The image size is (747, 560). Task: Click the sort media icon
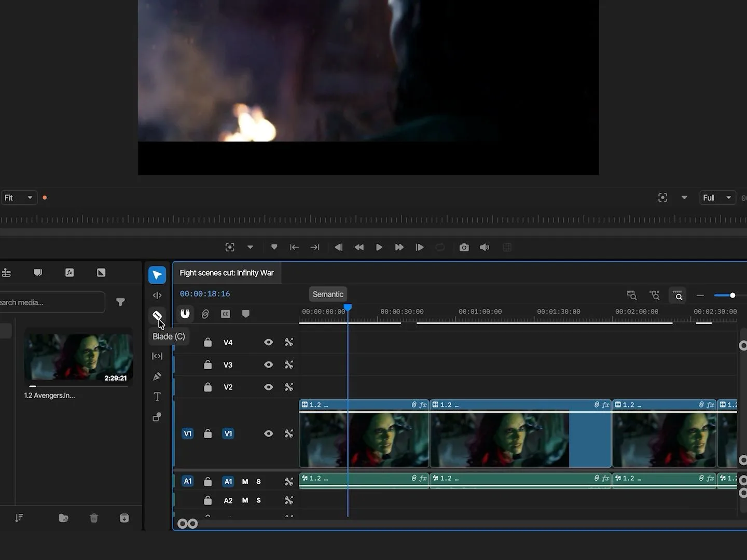[x=19, y=518]
